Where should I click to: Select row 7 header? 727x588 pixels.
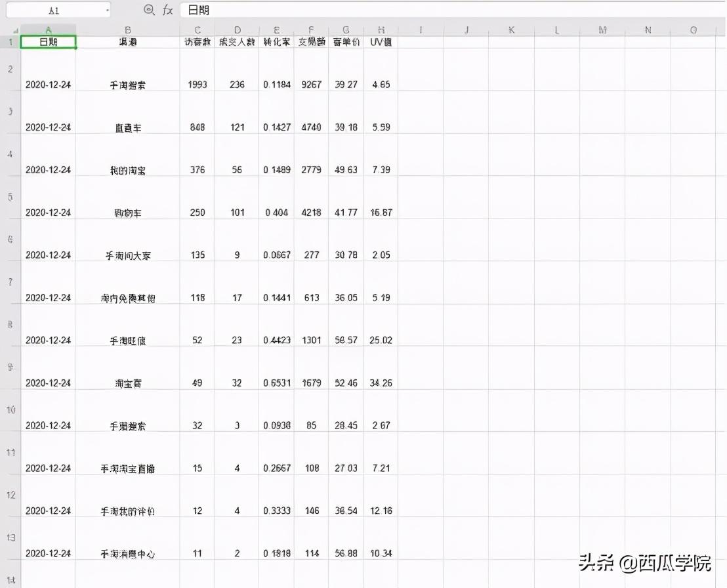tap(10, 282)
